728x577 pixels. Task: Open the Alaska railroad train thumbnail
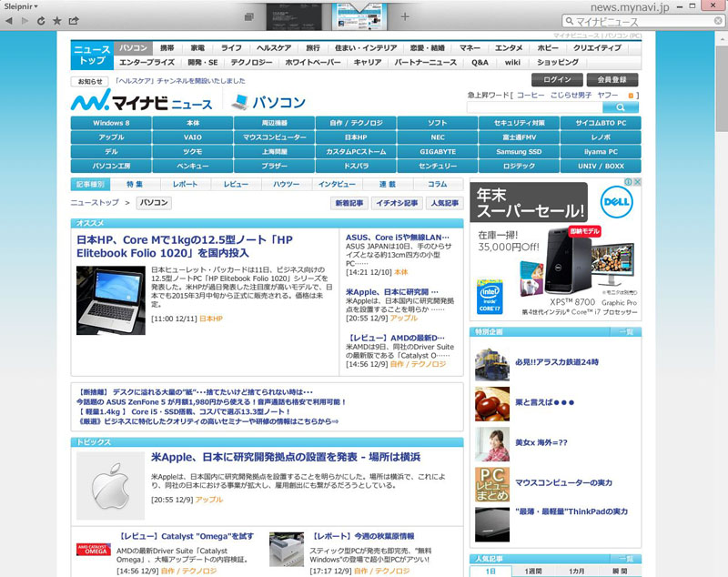coord(492,363)
